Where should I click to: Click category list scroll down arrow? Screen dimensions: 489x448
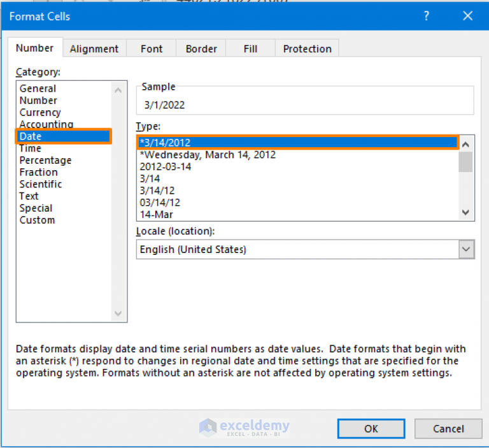118,313
